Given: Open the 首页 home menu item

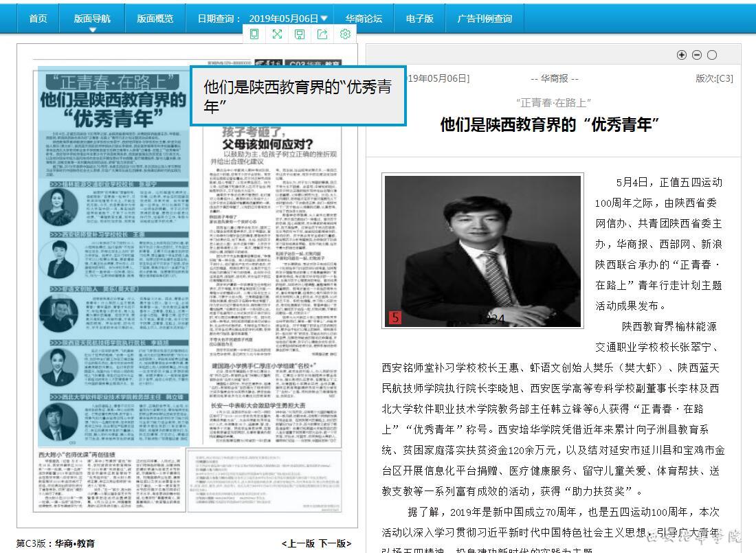Looking at the screenshot, I should 38,19.
